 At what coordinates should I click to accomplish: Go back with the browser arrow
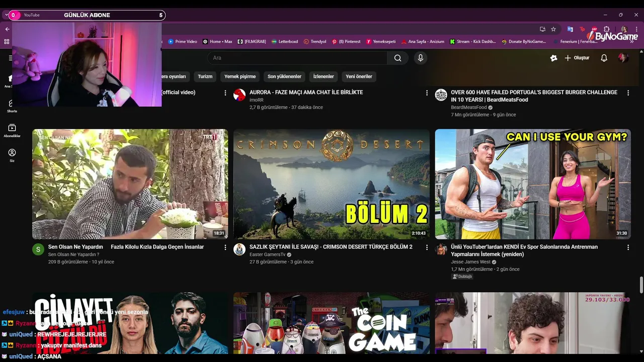pyautogui.click(x=7, y=29)
